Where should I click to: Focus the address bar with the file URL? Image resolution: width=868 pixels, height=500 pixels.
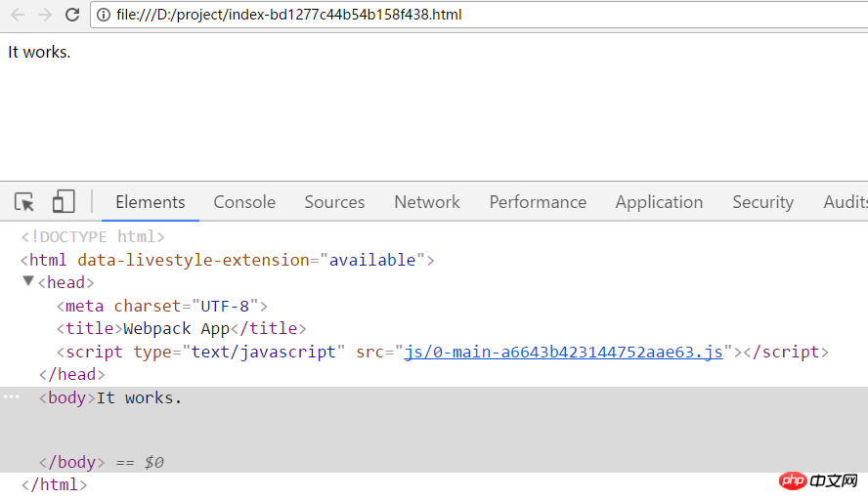pyautogui.click(x=479, y=15)
